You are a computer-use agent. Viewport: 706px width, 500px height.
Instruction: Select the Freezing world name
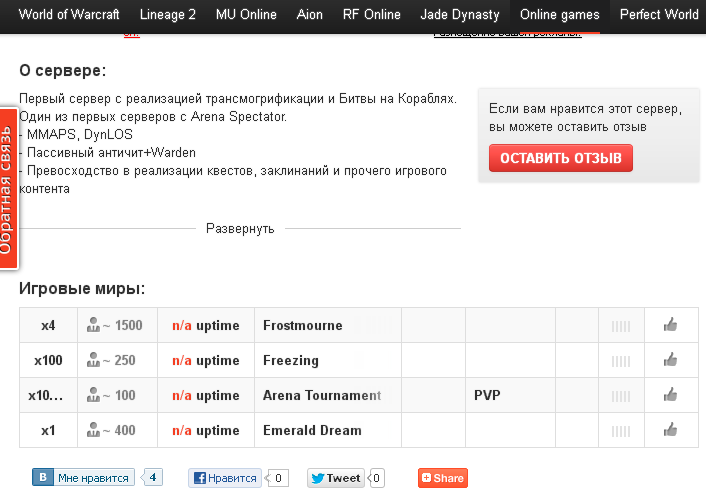coord(291,360)
